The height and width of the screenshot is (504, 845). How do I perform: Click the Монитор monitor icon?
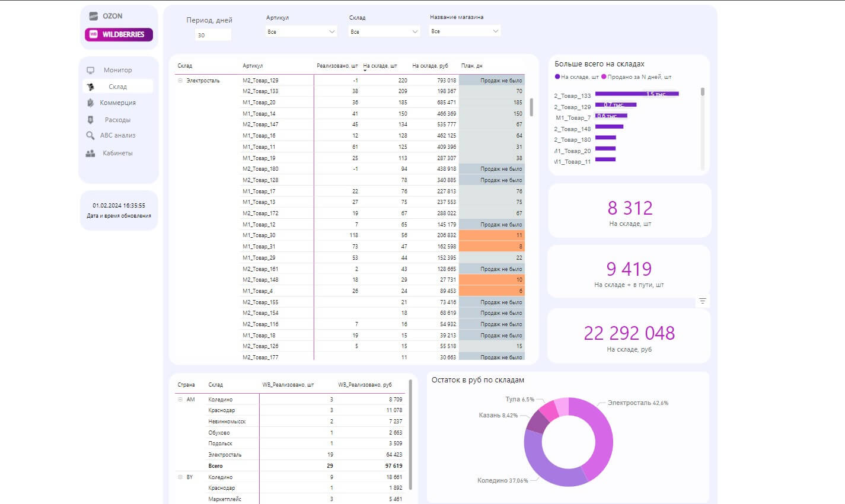(91, 70)
